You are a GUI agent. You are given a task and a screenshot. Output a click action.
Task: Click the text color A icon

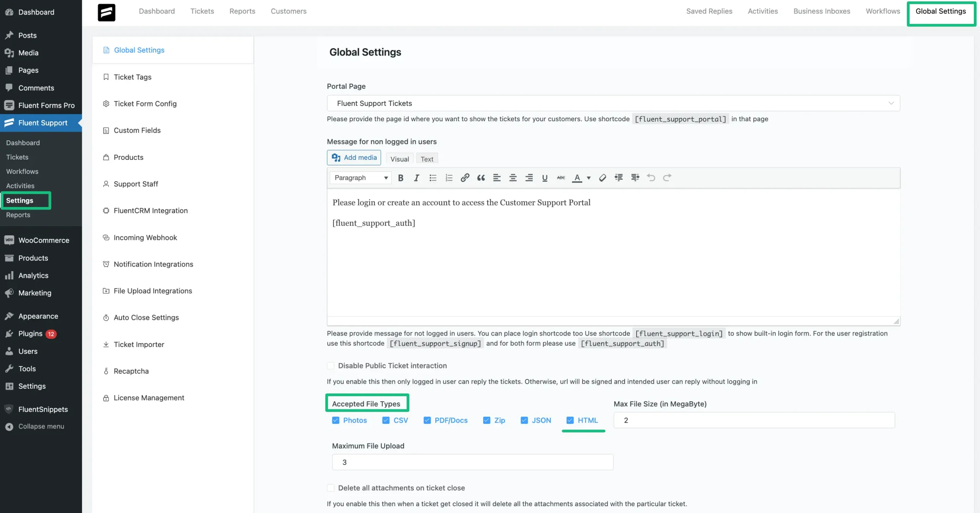577,178
